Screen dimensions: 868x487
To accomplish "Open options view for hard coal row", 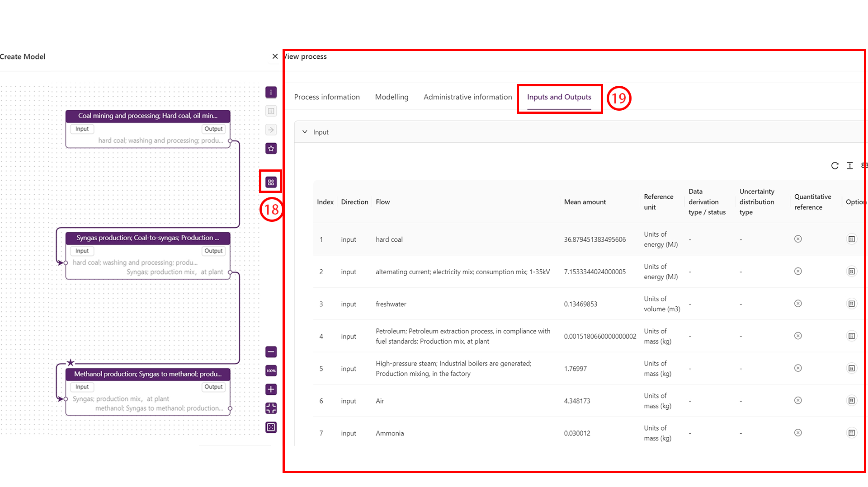I will click(x=851, y=239).
